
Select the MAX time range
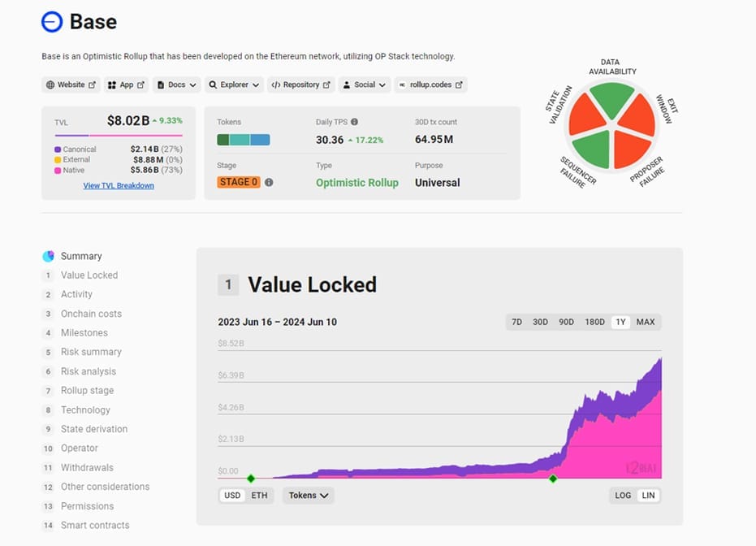tap(646, 322)
